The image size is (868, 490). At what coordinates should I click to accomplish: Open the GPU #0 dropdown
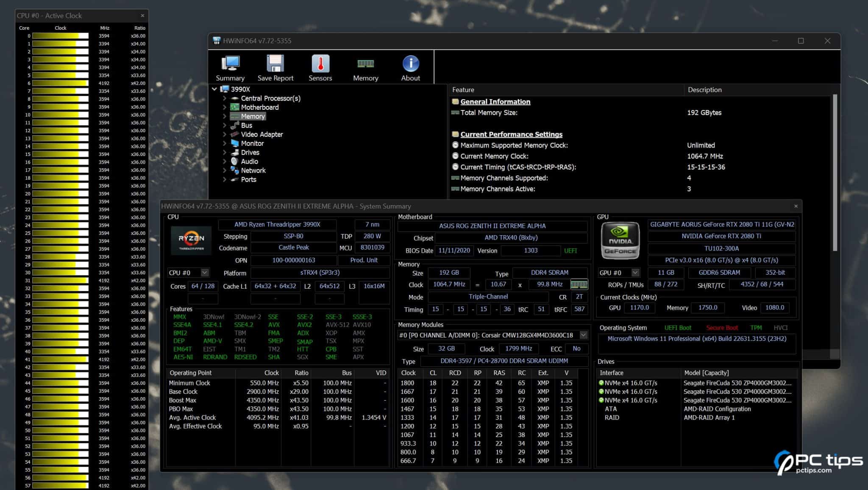tap(634, 273)
